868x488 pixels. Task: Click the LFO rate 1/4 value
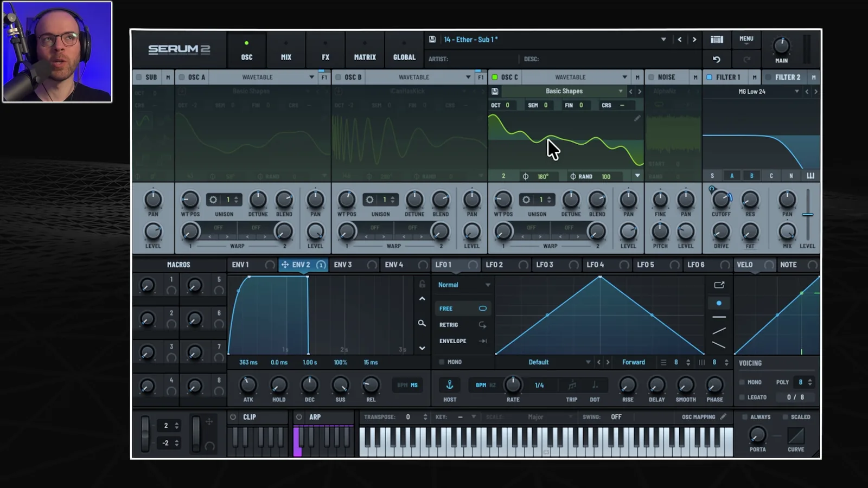539,385
